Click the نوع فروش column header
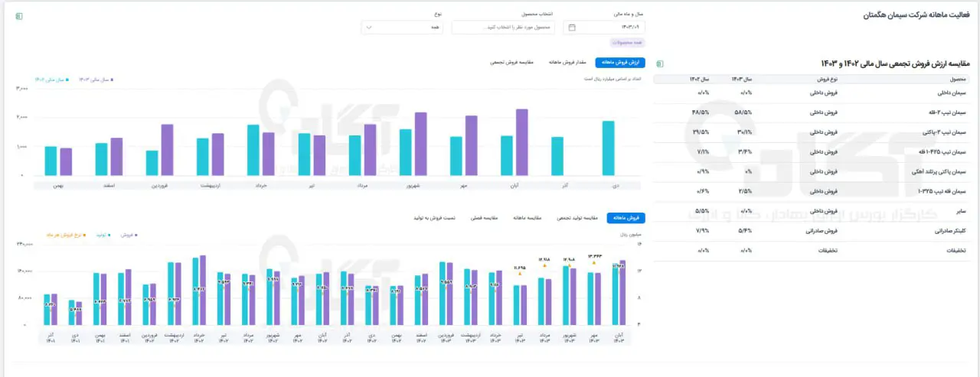Image resolution: width=980 pixels, height=377 pixels. [826, 79]
